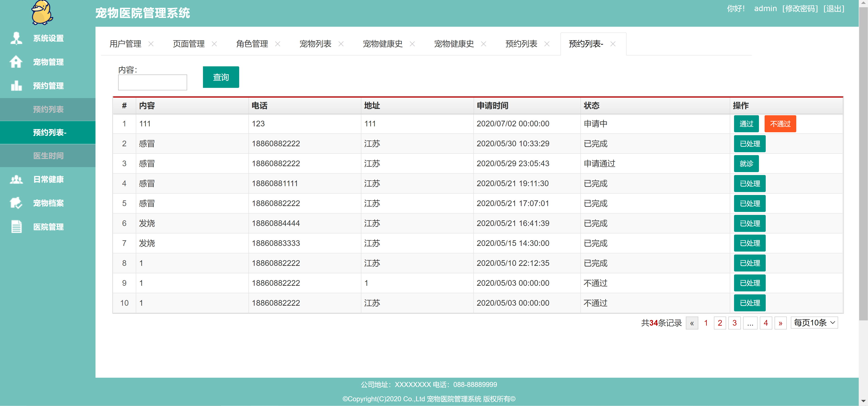868x406 pixels.
Task: Open the 每页10条 page-size dropdown
Action: click(814, 322)
